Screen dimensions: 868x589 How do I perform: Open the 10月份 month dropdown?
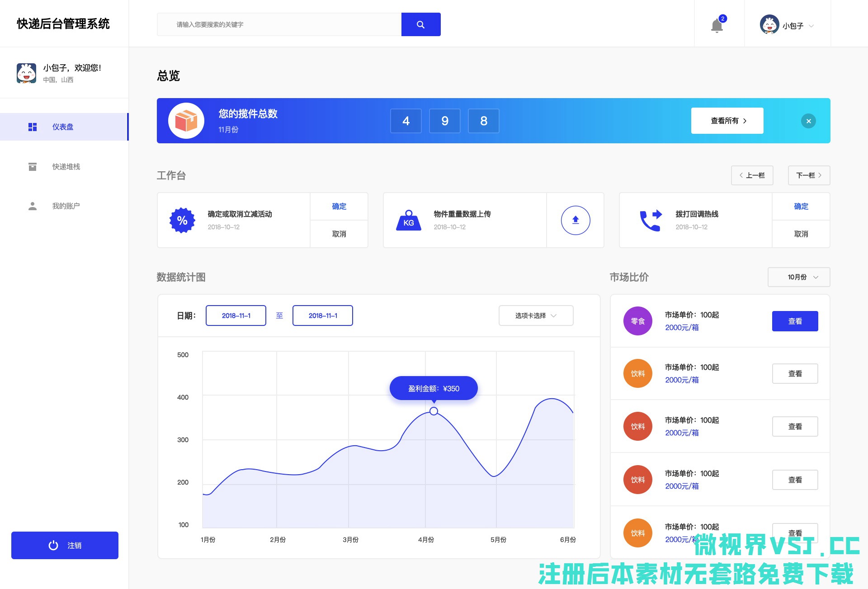click(x=798, y=277)
